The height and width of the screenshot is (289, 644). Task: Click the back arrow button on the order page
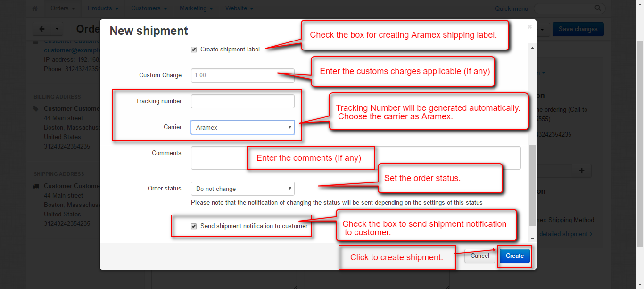pyautogui.click(x=41, y=29)
